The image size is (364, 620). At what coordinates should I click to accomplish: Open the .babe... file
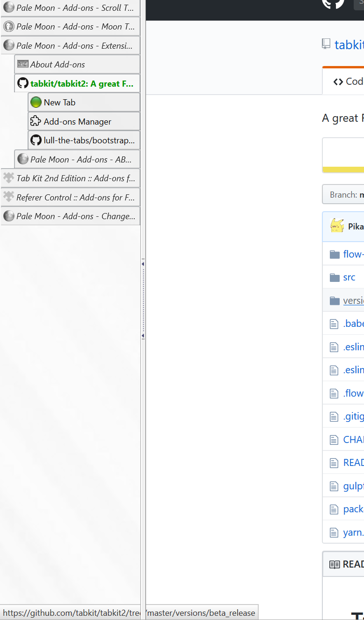(x=353, y=324)
